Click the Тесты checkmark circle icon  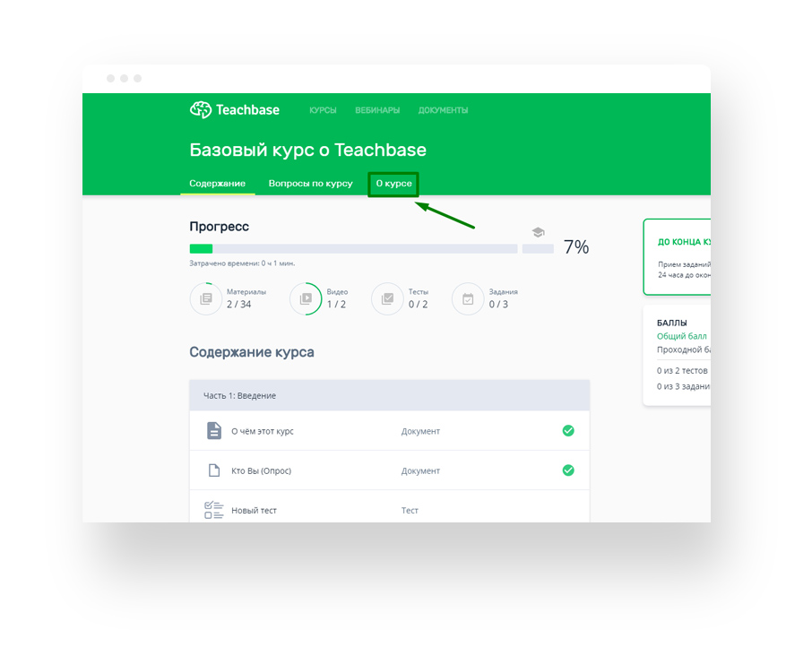coord(387,299)
